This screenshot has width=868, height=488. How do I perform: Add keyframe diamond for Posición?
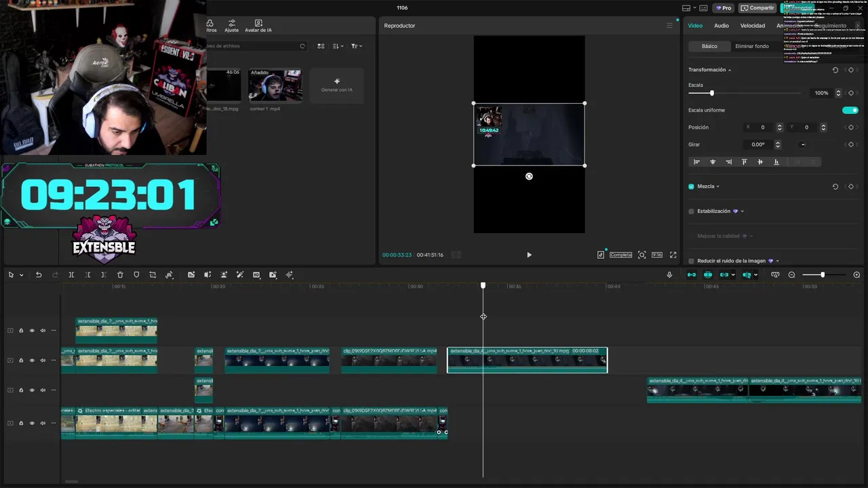(851, 127)
